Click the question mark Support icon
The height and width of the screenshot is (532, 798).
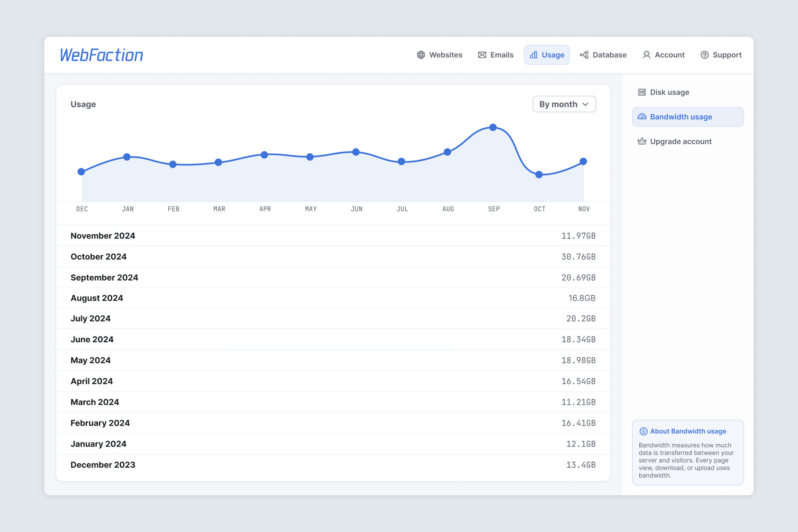coord(704,55)
